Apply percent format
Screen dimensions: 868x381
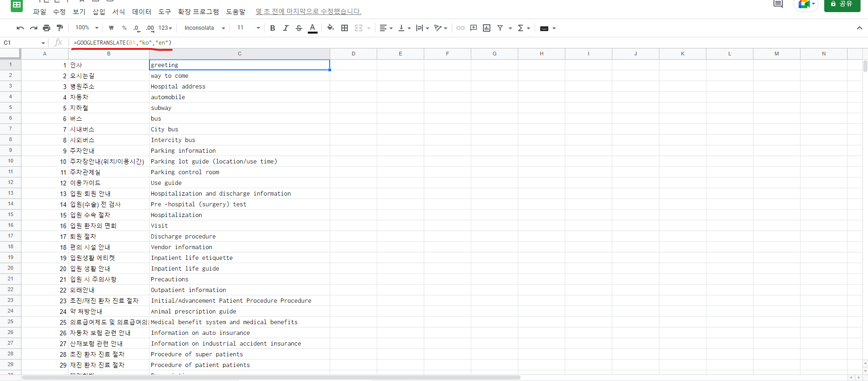click(124, 28)
